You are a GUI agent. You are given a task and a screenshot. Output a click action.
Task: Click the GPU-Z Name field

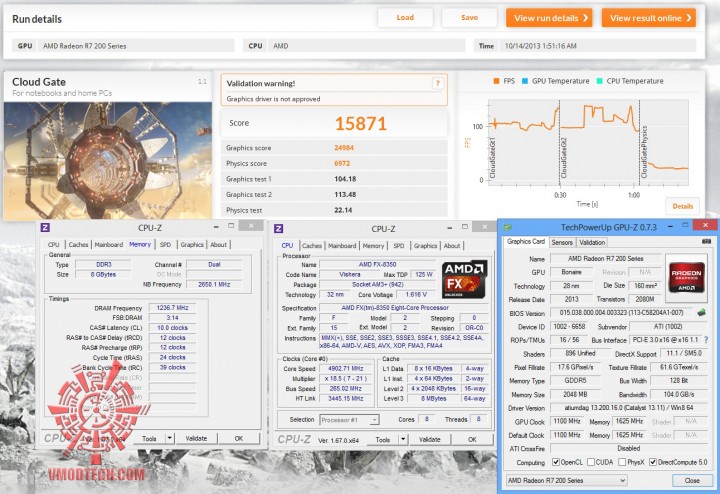[x=605, y=258]
